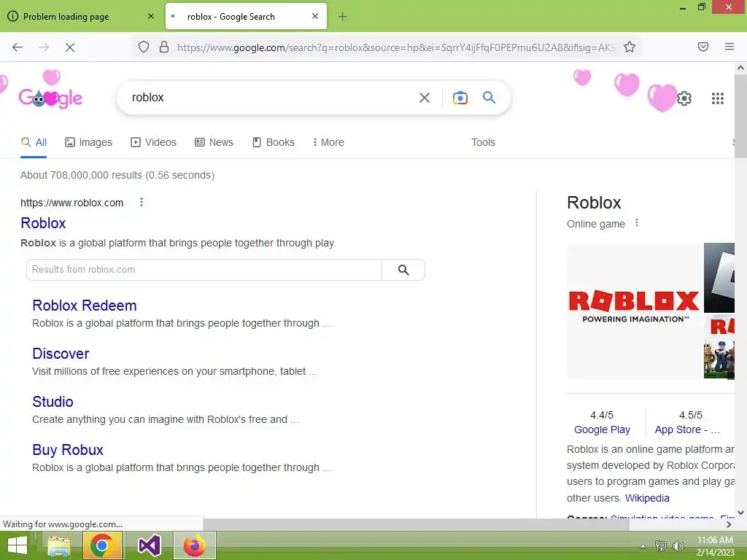Open the Studio sitelink
Viewport: 747px width, 560px height.
pyautogui.click(x=53, y=402)
